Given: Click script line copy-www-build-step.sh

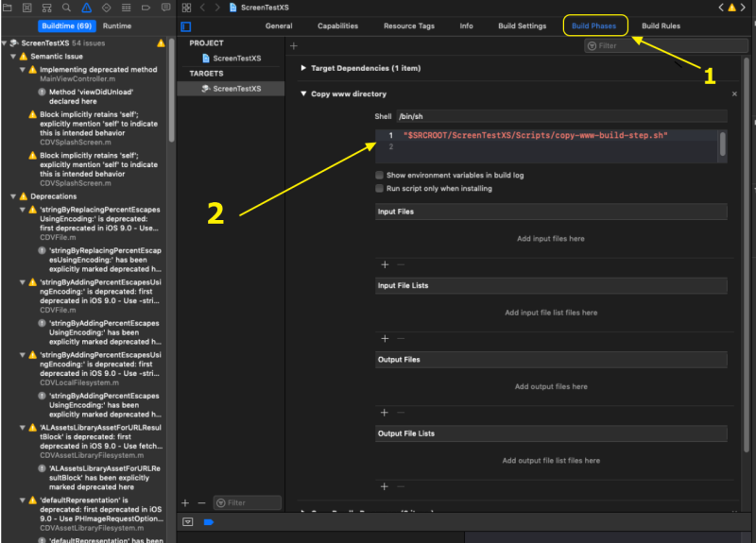Looking at the screenshot, I should pyautogui.click(x=535, y=135).
